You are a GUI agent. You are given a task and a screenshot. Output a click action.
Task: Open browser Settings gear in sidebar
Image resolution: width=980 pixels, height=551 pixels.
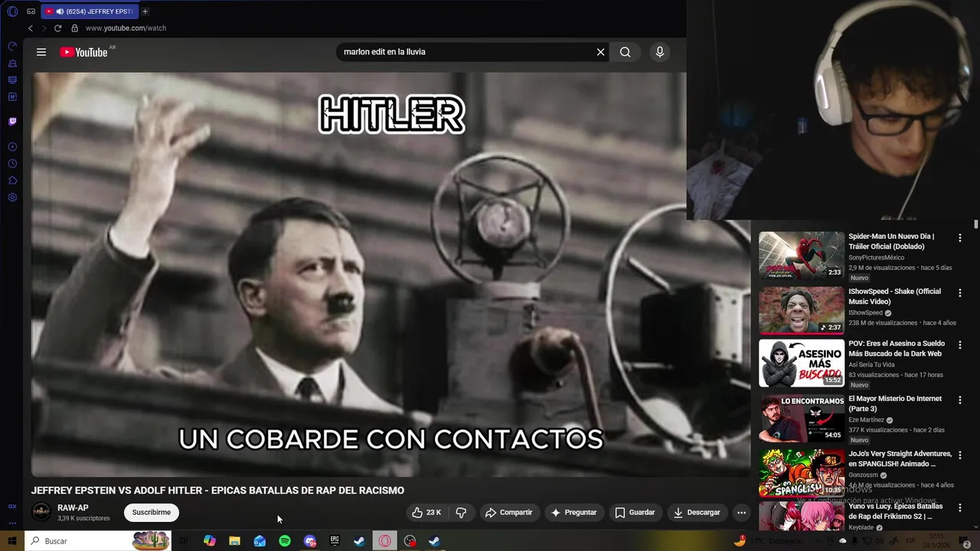(x=12, y=197)
